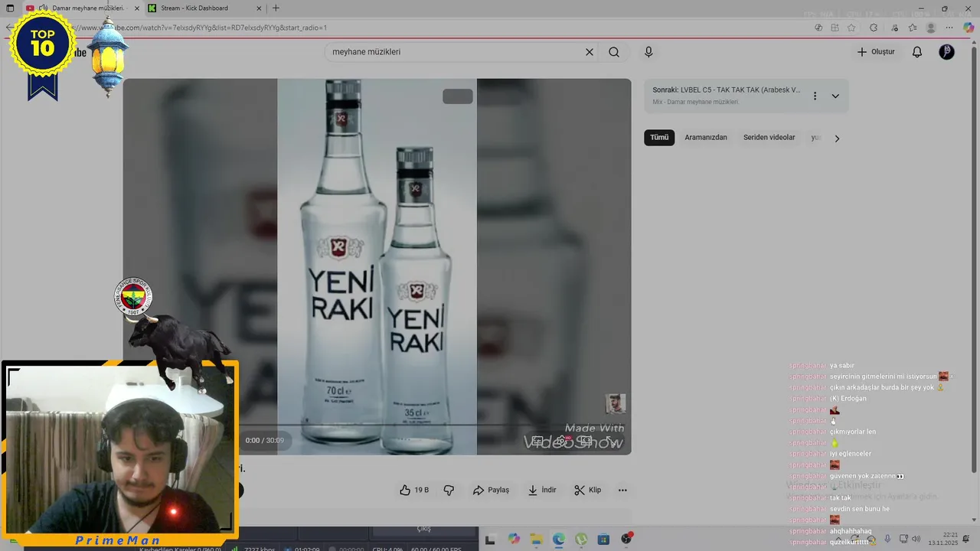Image resolution: width=980 pixels, height=551 pixels.
Task: Enter fullscreen in the video player
Action: (612, 441)
